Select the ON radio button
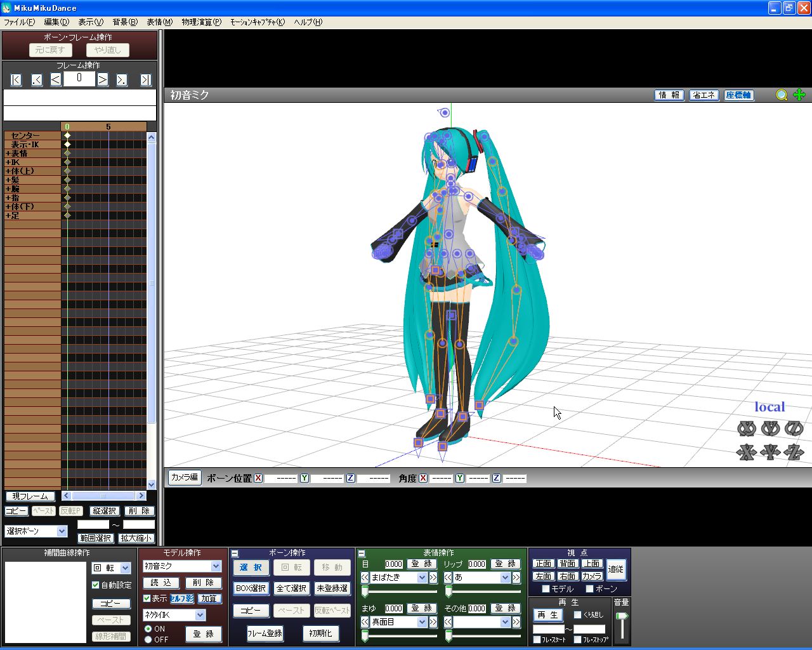812x650 pixels. pos(148,628)
